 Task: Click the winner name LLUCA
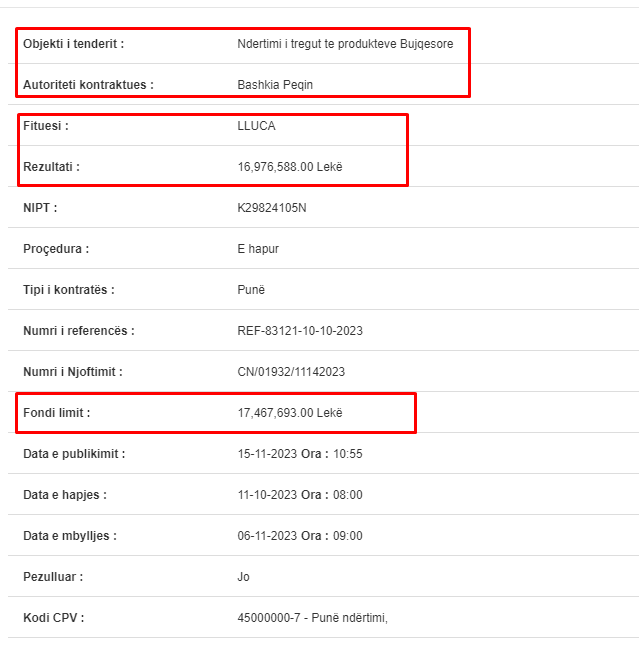click(x=256, y=126)
